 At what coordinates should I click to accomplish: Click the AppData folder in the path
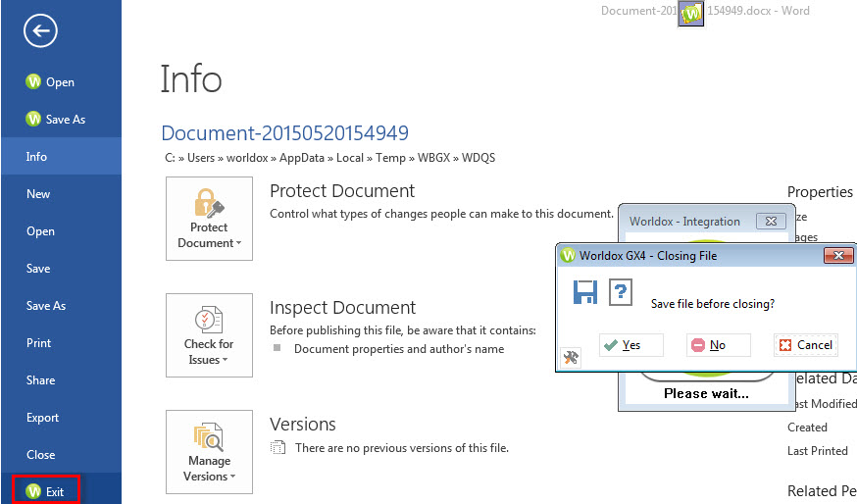[302, 158]
